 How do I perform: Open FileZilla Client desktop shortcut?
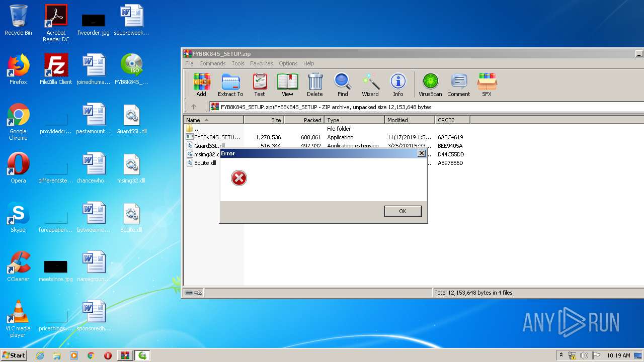click(x=56, y=69)
